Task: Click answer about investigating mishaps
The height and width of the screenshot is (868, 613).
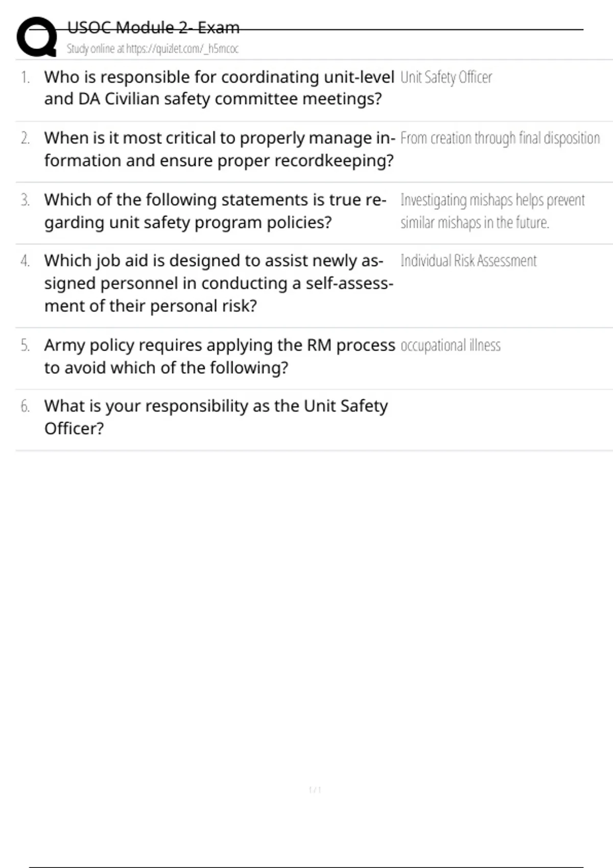Action: coord(492,211)
